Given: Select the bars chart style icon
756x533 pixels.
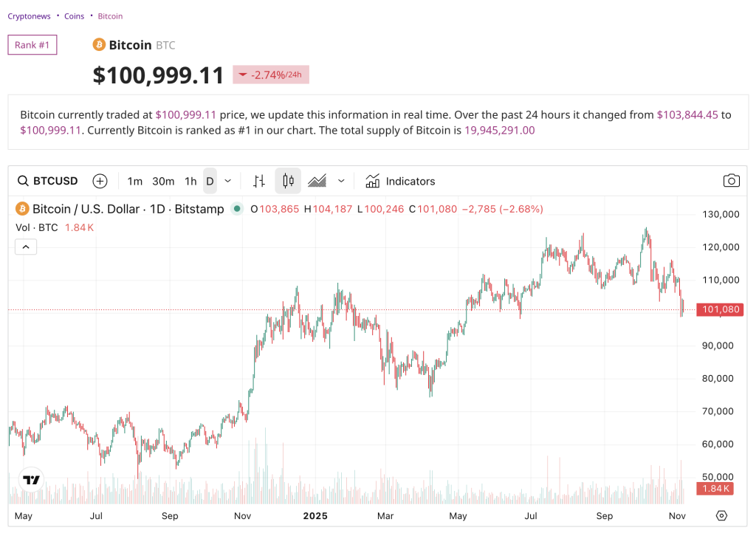Looking at the screenshot, I should 258,181.
